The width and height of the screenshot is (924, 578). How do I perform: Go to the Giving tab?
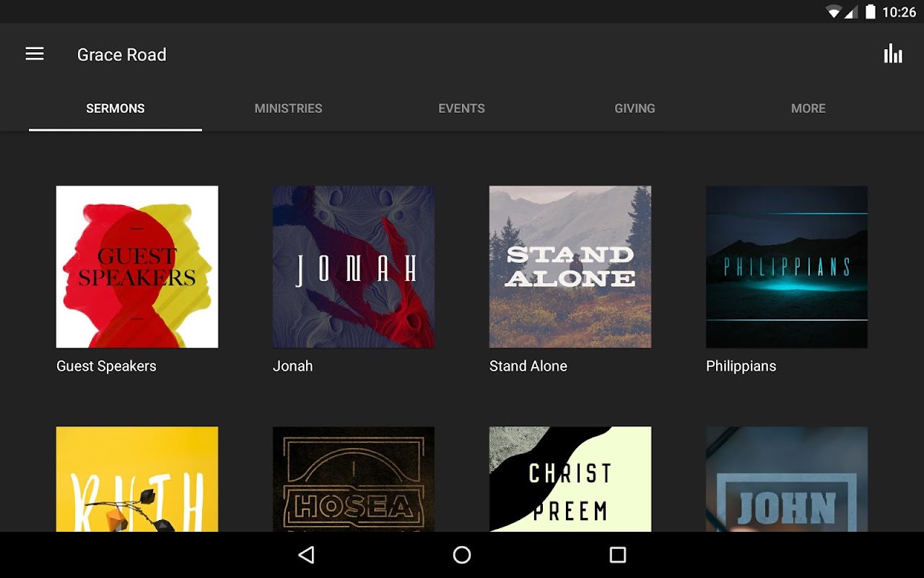point(635,108)
